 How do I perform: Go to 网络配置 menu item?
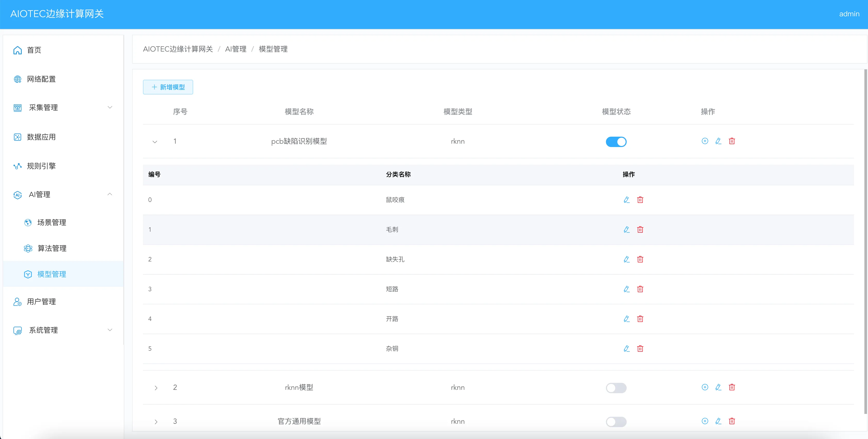click(x=41, y=79)
